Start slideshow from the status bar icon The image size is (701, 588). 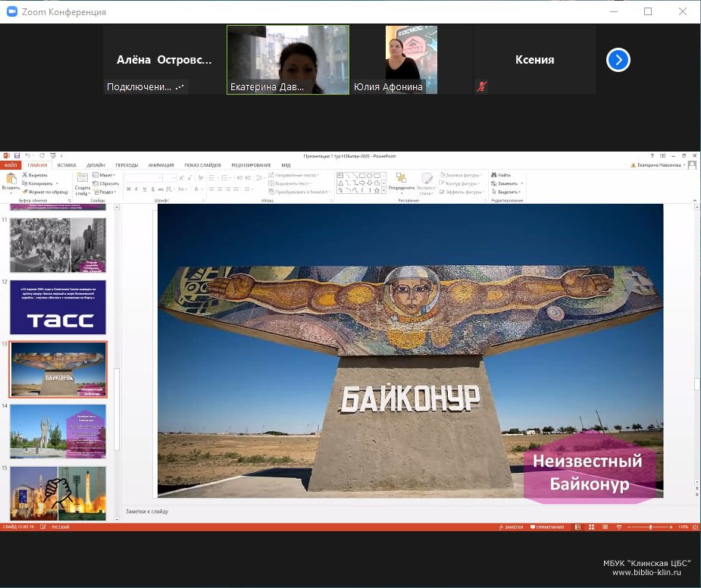coord(619,527)
